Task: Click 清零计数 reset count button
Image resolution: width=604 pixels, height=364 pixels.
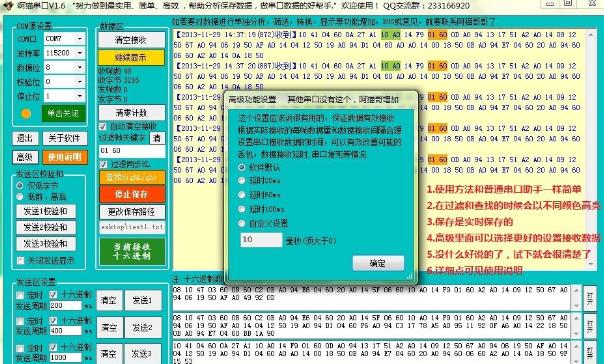Action: point(131,113)
